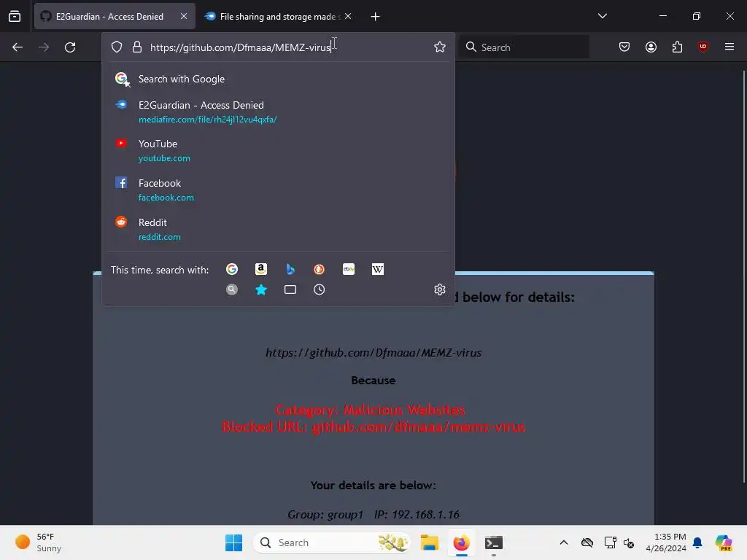Open OneDrive cloud tray icon

pos(587,542)
